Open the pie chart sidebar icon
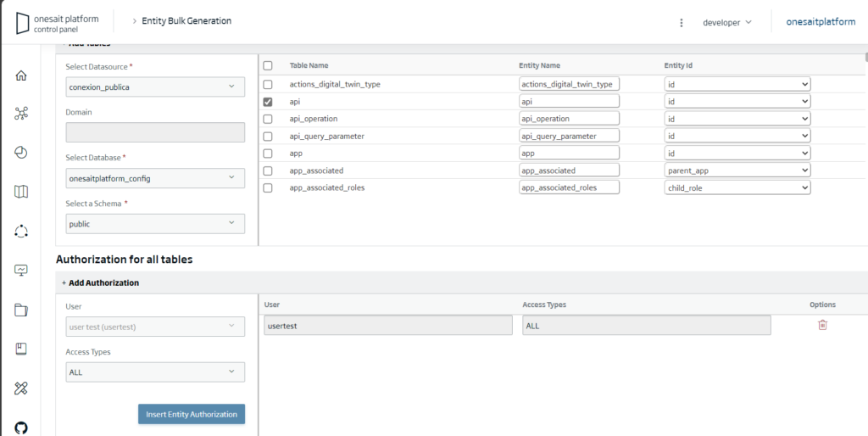The image size is (868, 436). [x=21, y=153]
